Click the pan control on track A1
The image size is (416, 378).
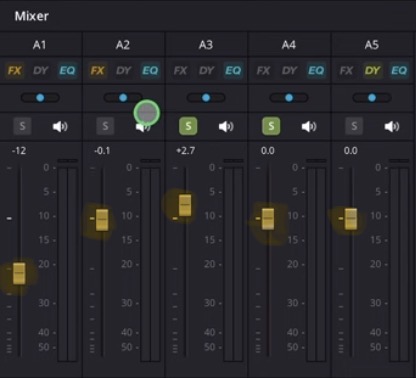coord(40,98)
